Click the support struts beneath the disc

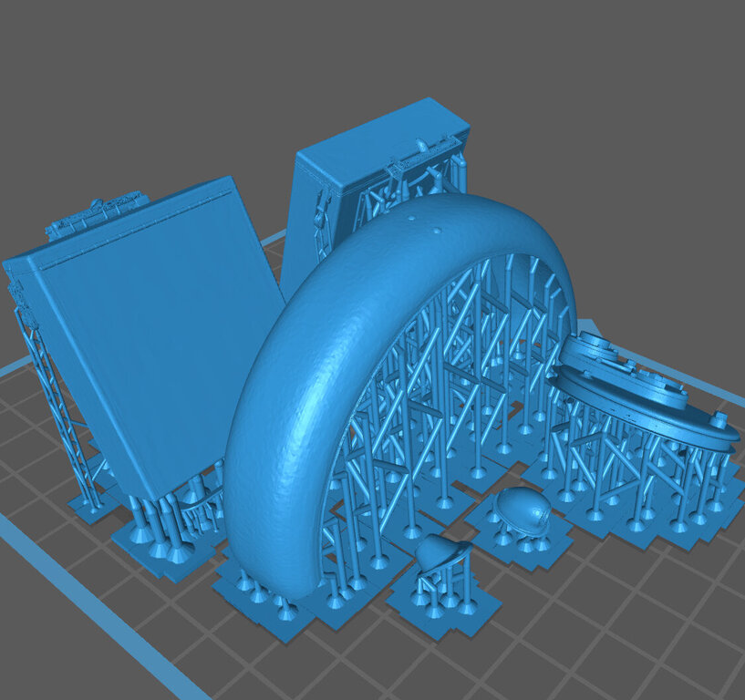pos(638,474)
